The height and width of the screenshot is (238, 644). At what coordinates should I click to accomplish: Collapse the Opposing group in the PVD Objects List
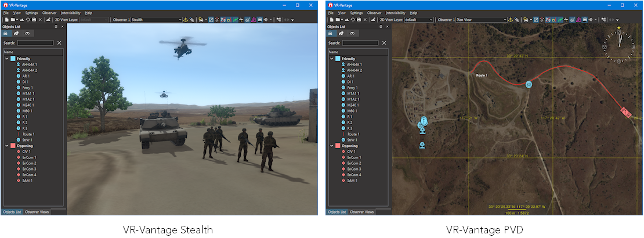(x=331, y=146)
